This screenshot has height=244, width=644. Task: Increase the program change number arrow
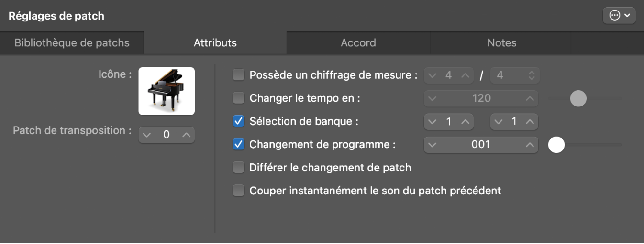tap(529, 145)
